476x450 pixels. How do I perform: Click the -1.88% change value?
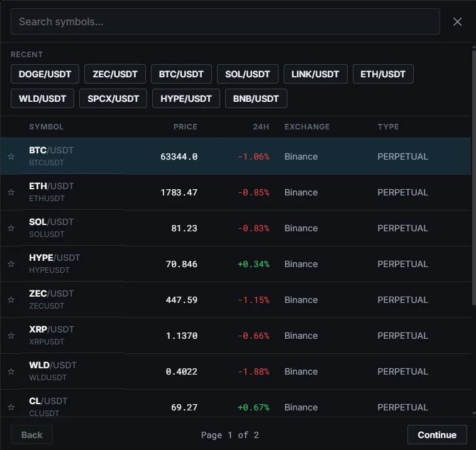coord(253,371)
